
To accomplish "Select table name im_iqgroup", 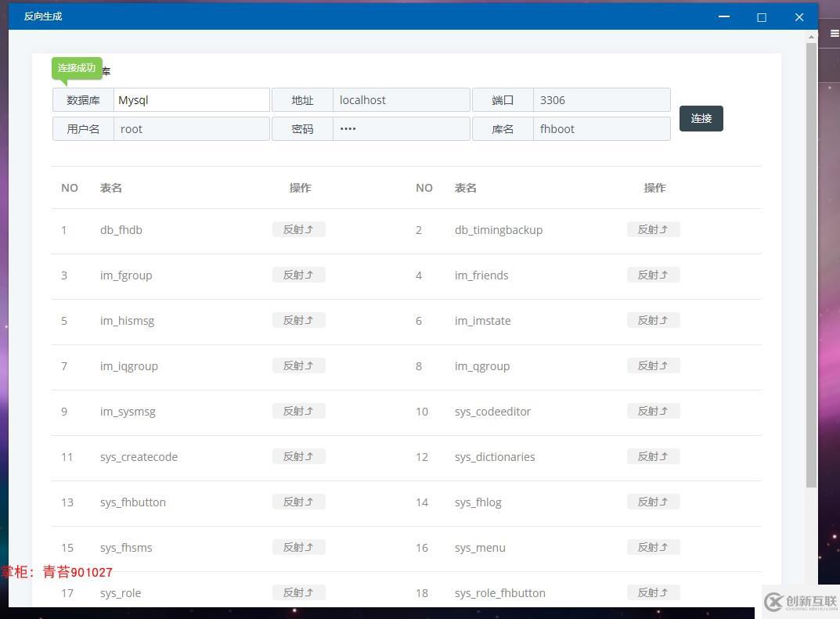I will click(x=129, y=367).
